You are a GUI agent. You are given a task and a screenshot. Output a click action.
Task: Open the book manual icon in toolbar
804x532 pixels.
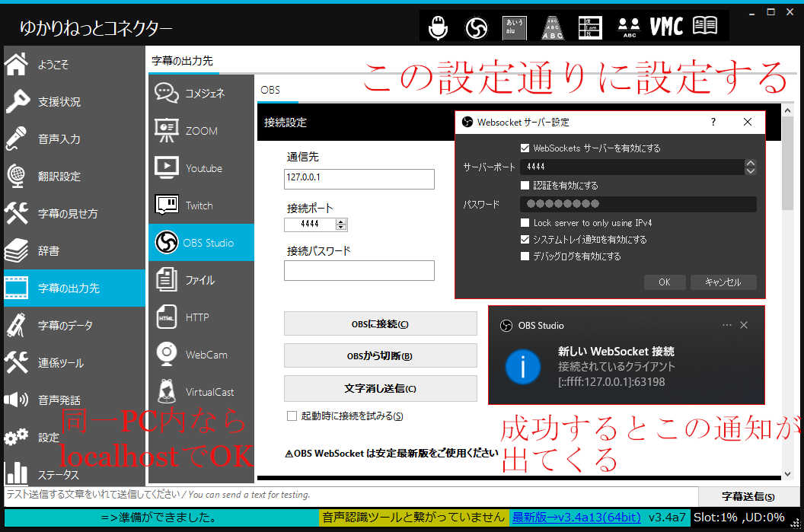705,26
